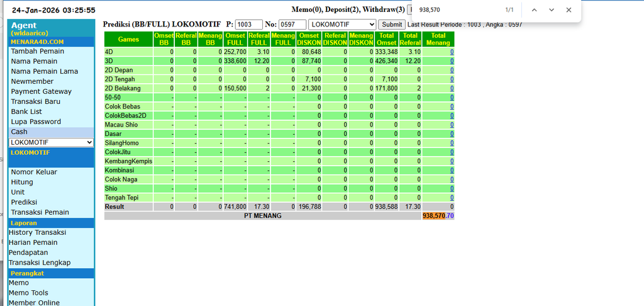Screen dimensions: 644x306
Task: Click the 3D Omset FULL value 338,600
Action: point(235,61)
